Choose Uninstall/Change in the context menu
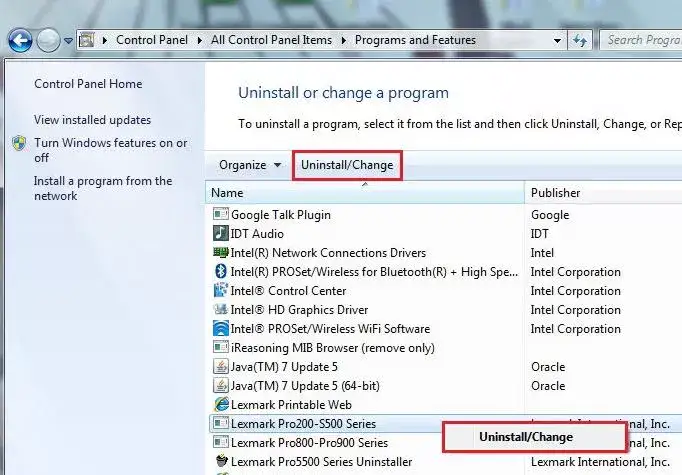 pos(535,437)
